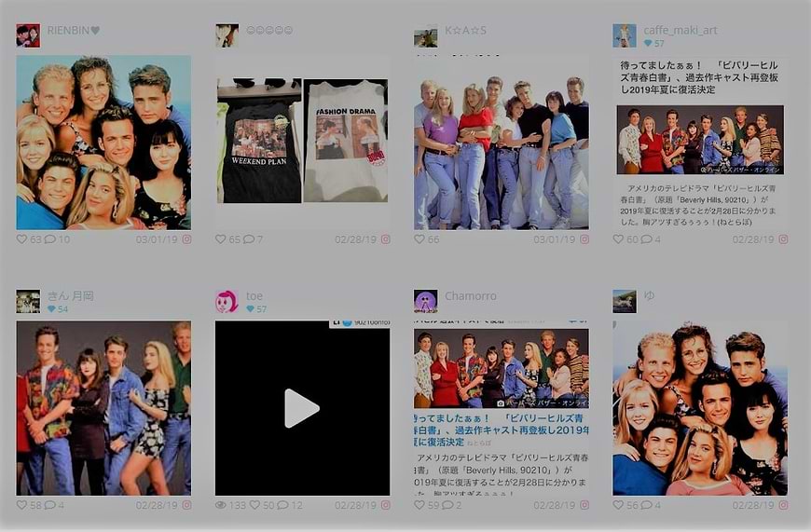Like RIENBIN's post with heart icon
The image size is (811, 532).
click(x=21, y=239)
